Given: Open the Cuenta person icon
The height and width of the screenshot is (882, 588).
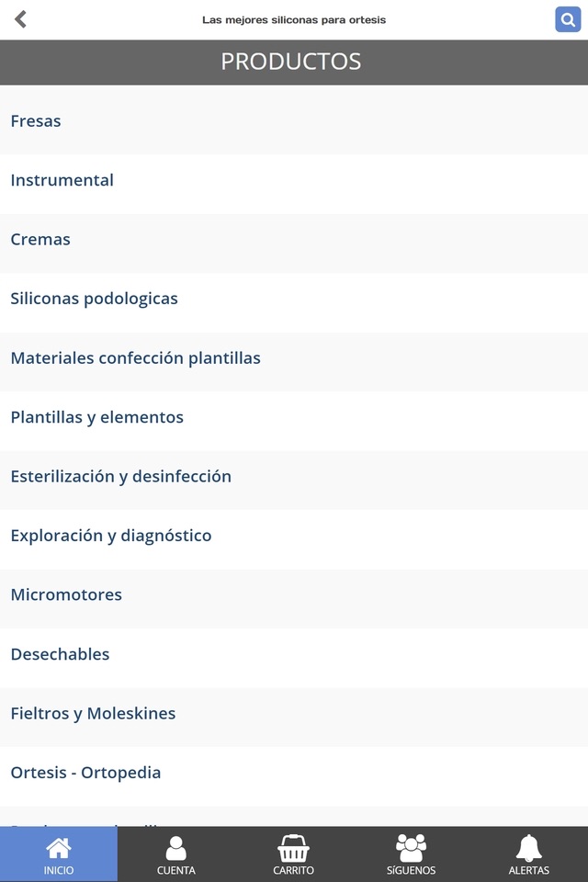Looking at the screenshot, I should [175, 848].
